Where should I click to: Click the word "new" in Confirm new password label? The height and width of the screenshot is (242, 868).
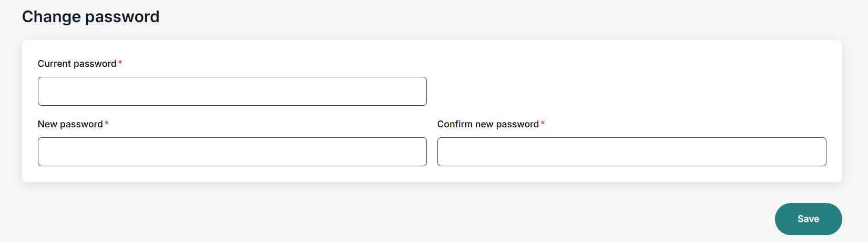point(484,124)
